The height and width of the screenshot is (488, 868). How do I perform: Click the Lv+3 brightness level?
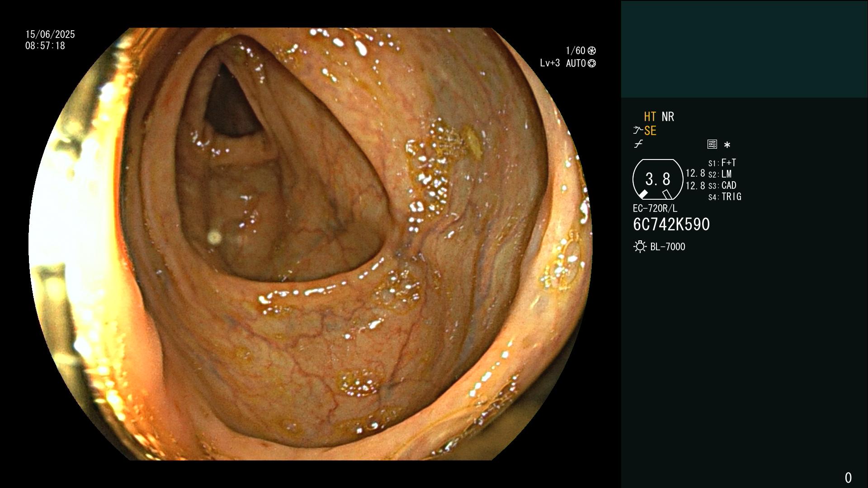[550, 63]
